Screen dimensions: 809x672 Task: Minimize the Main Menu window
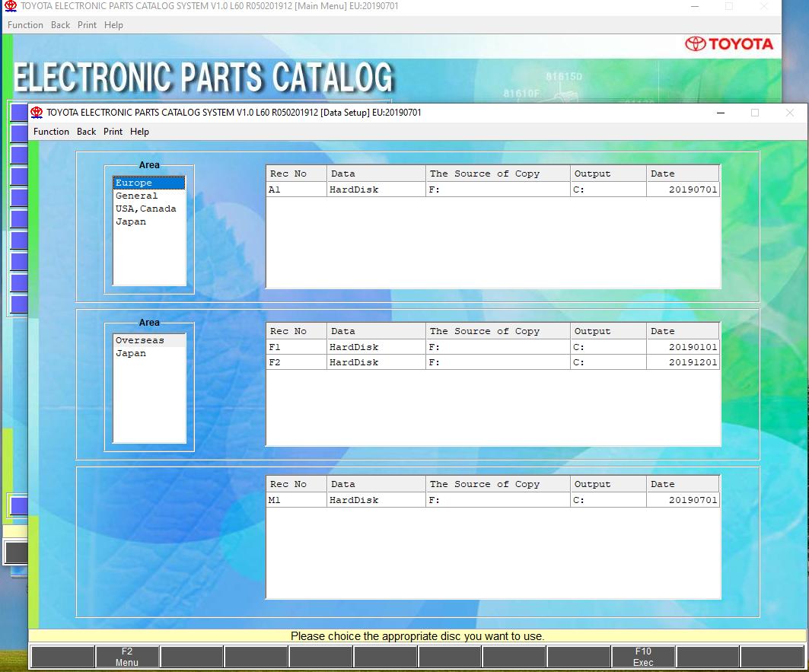695,6
